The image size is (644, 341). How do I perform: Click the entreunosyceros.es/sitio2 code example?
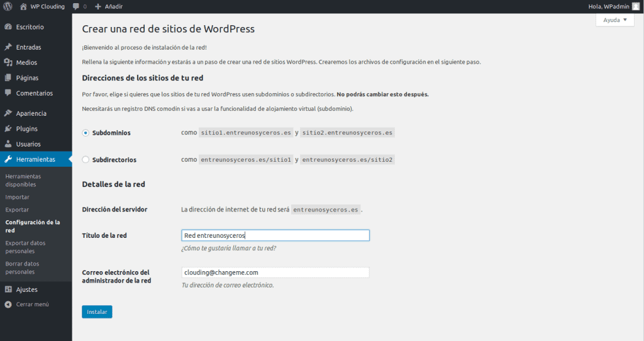tap(347, 160)
